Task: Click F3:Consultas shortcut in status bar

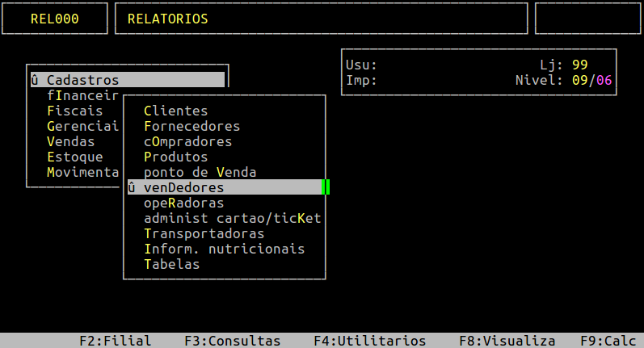Action: click(x=232, y=341)
